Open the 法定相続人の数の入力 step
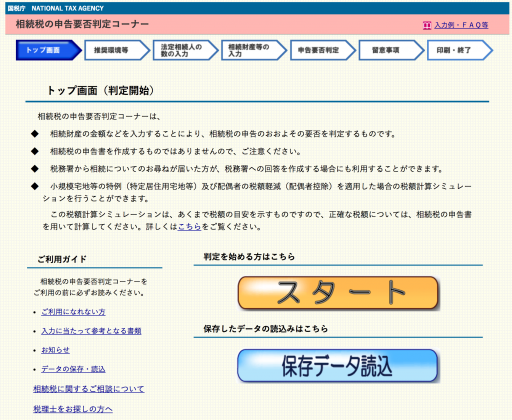The image size is (512, 420). click(186, 50)
